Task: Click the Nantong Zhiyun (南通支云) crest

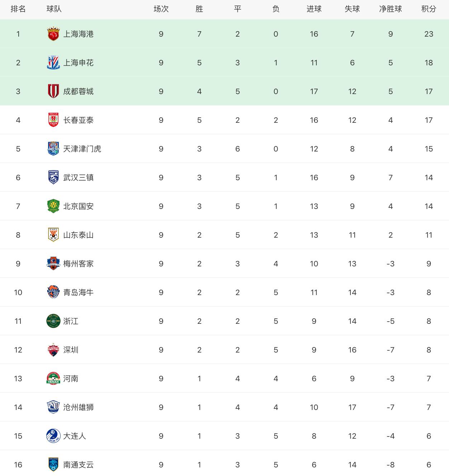Action: tap(53, 465)
